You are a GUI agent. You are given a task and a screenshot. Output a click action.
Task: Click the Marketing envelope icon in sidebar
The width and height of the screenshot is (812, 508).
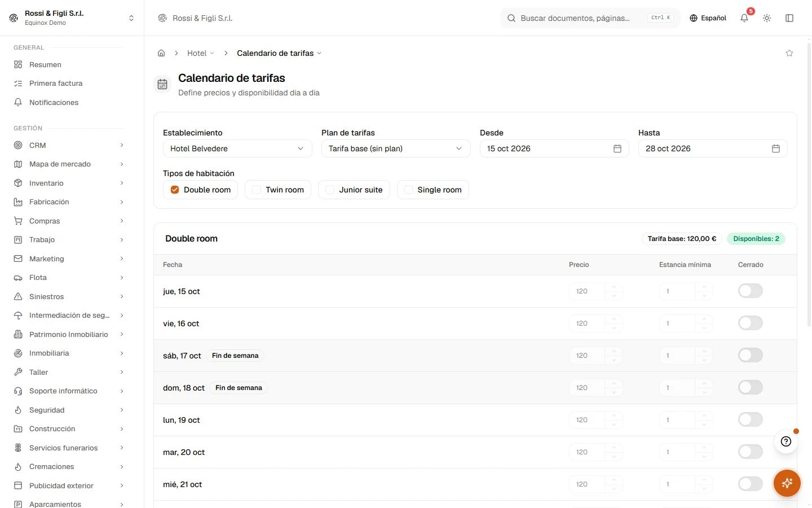pyautogui.click(x=18, y=259)
